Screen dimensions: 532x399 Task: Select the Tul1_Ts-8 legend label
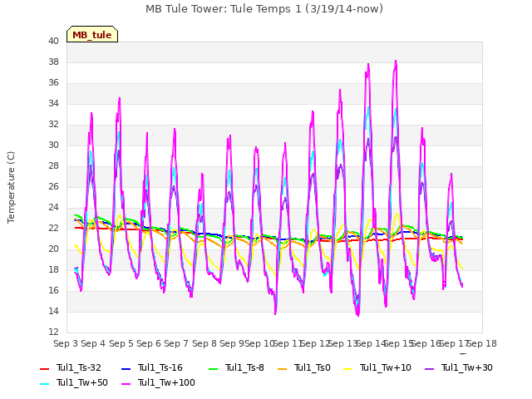[x=244, y=367]
